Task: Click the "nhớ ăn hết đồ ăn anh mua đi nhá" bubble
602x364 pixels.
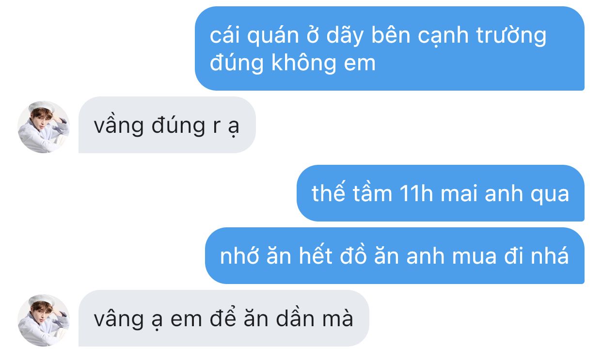Action: [x=395, y=256]
